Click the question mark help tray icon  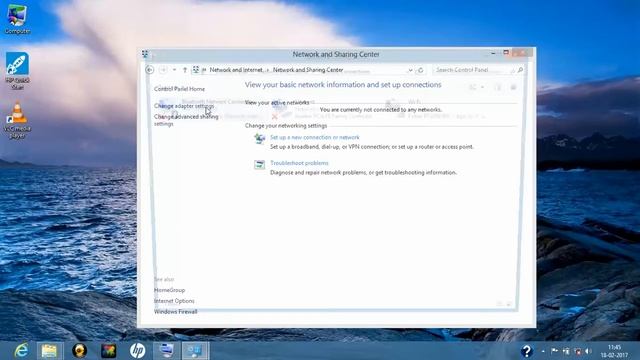(x=527, y=351)
